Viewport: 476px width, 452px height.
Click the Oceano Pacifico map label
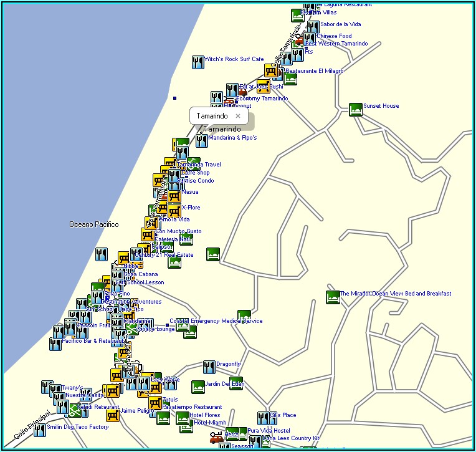click(x=93, y=224)
